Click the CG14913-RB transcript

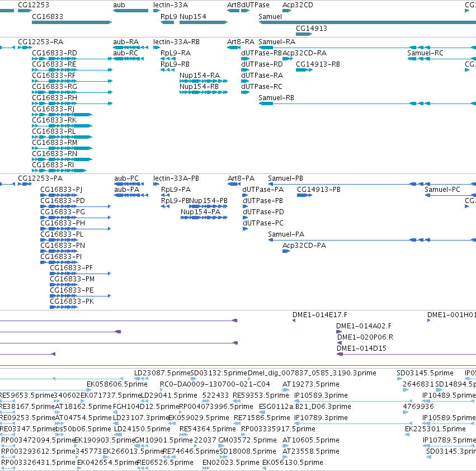pos(318,64)
